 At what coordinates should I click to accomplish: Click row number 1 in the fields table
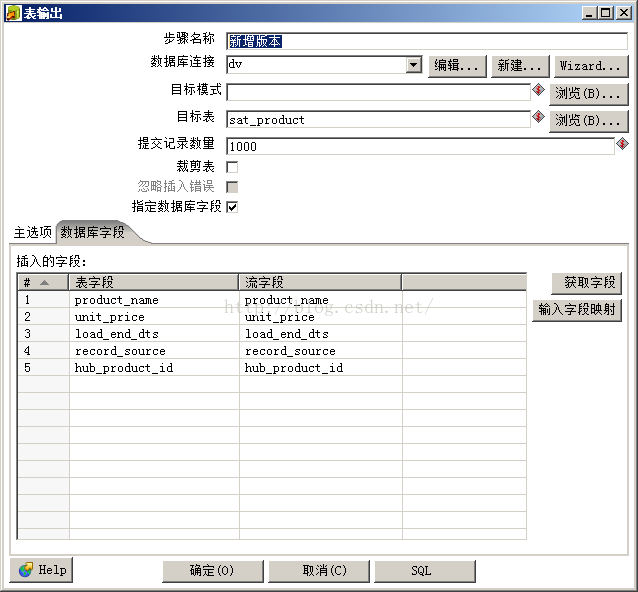(x=43, y=300)
